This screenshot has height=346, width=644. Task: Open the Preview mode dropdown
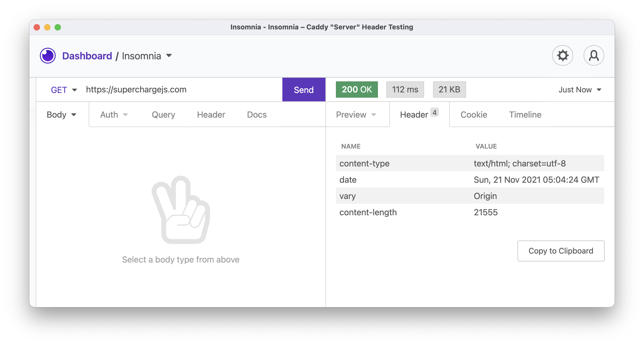356,114
